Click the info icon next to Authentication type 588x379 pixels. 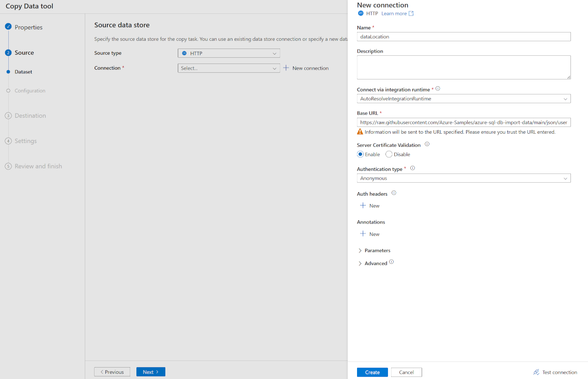(x=412, y=167)
